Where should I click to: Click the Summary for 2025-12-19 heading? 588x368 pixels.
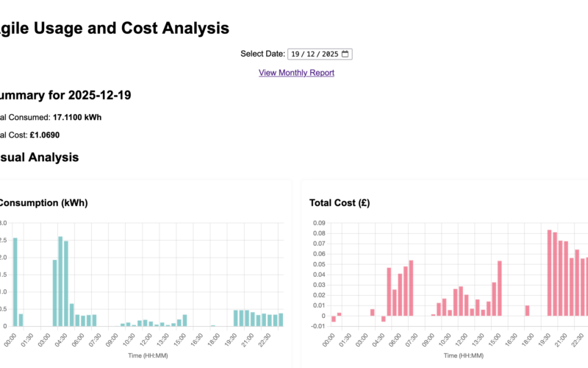coord(65,95)
